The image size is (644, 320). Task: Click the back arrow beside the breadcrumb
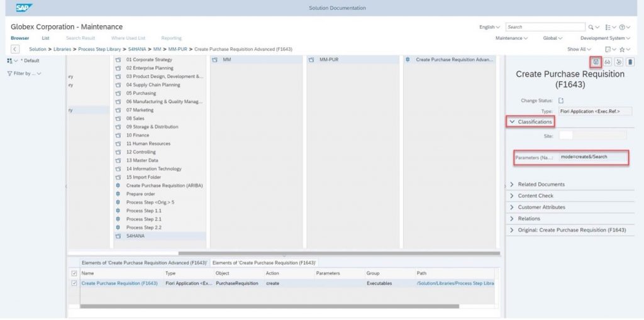click(x=15, y=49)
